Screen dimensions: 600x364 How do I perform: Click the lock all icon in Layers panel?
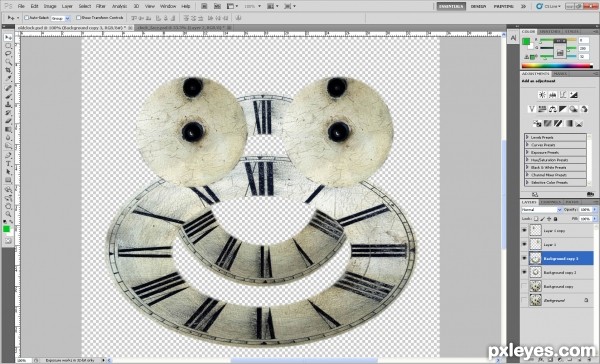[x=555, y=219]
